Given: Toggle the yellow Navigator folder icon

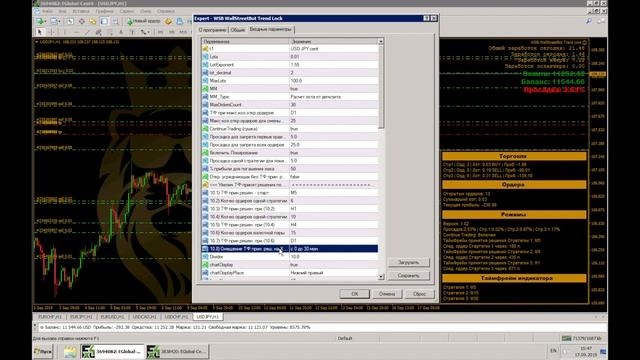Looking at the screenshot, I should (93, 21).
